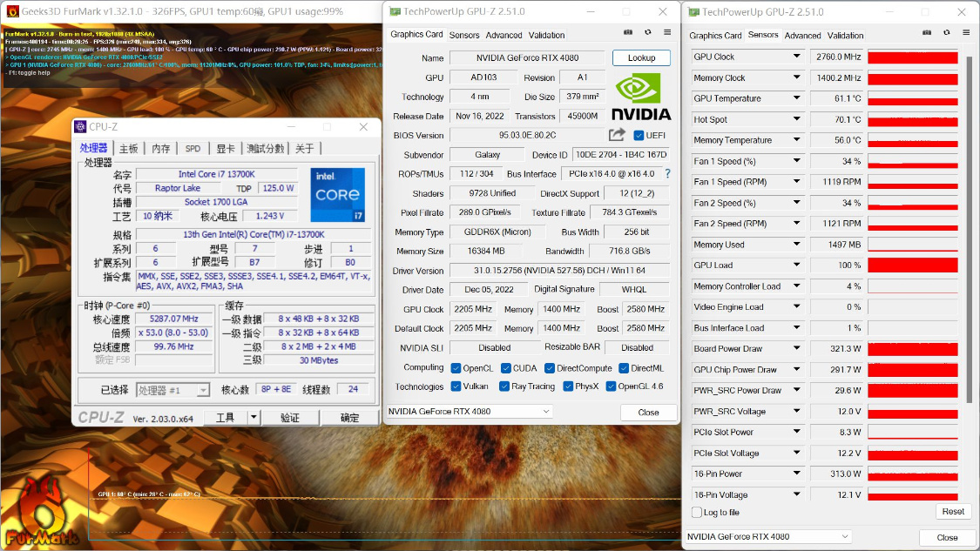Click the GPU Name field showing RTX 4080

coord(527,57)
